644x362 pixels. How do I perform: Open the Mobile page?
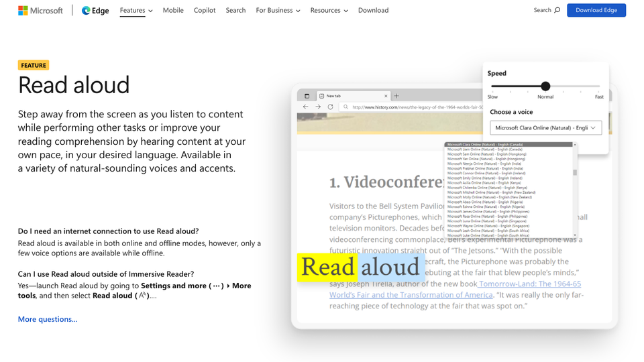point(173,10)
